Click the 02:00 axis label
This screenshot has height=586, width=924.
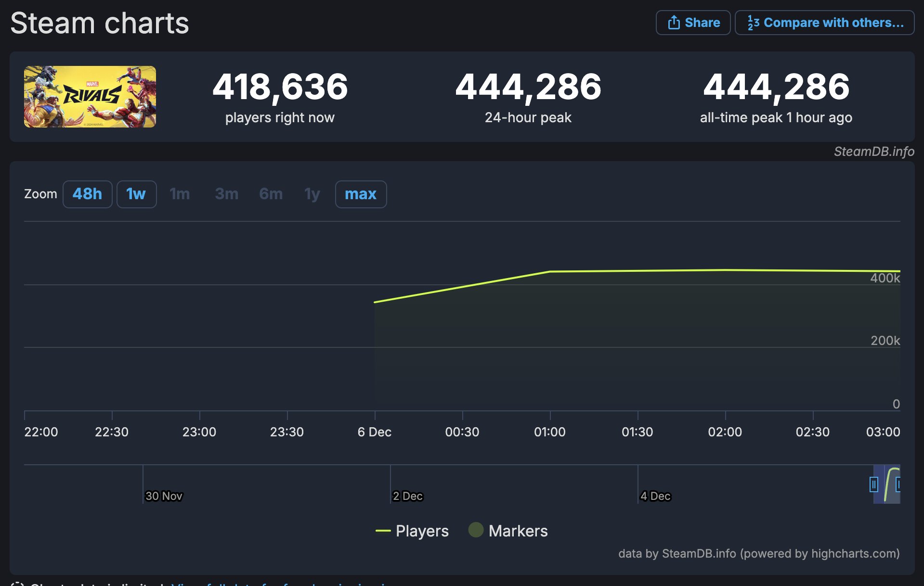click(x=725, y=432)
